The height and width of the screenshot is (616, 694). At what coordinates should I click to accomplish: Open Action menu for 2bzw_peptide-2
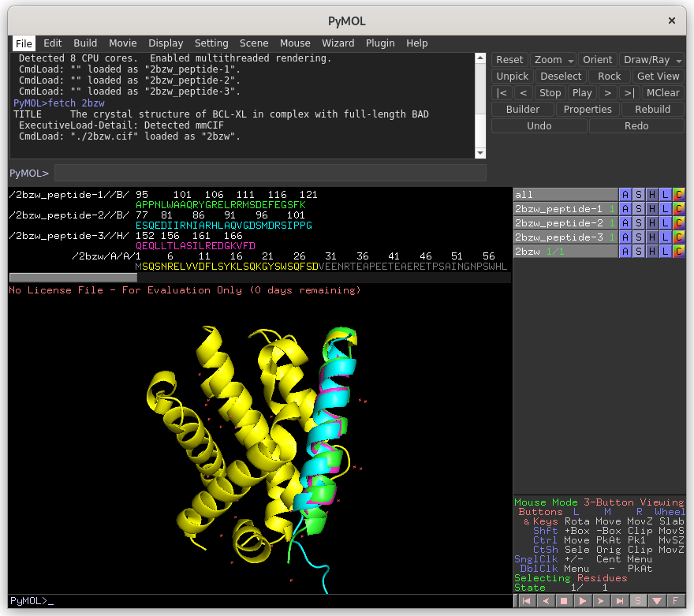[625, 222]
